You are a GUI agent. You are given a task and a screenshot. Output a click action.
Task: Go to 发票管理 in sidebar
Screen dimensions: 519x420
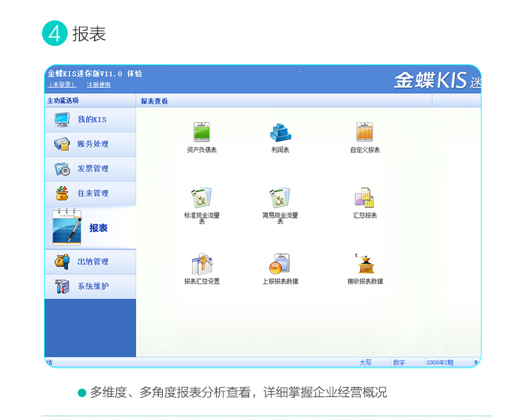click(x=91, y=169)
